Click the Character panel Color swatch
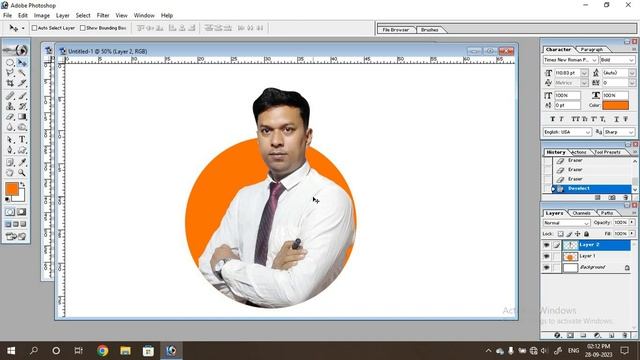The width and height of the screenshot is (640, 360). pos(616,105)
